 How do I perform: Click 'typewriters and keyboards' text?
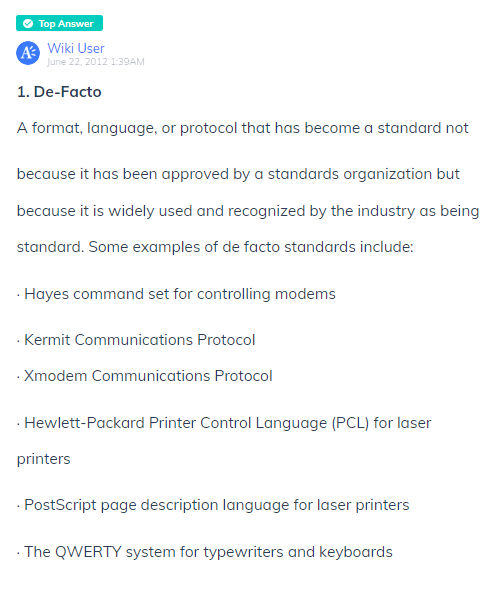click(298, 552)
